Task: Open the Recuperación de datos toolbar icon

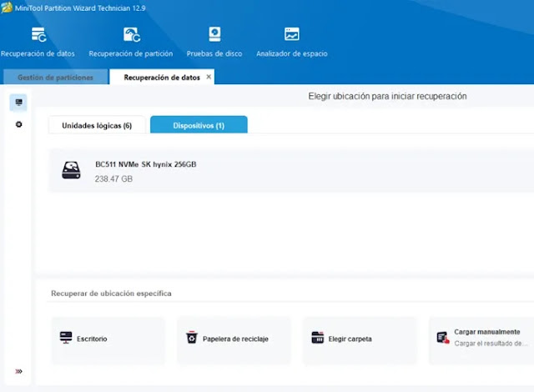Action: click(x=38, y=35)
